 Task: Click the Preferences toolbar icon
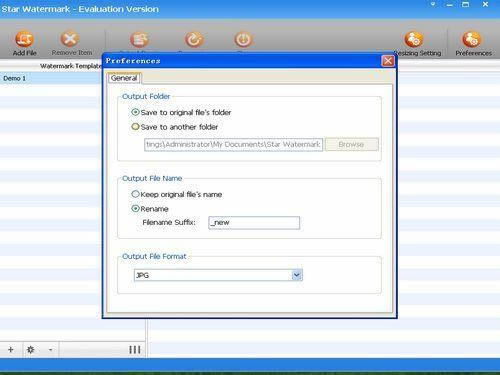tap(472, 39)
